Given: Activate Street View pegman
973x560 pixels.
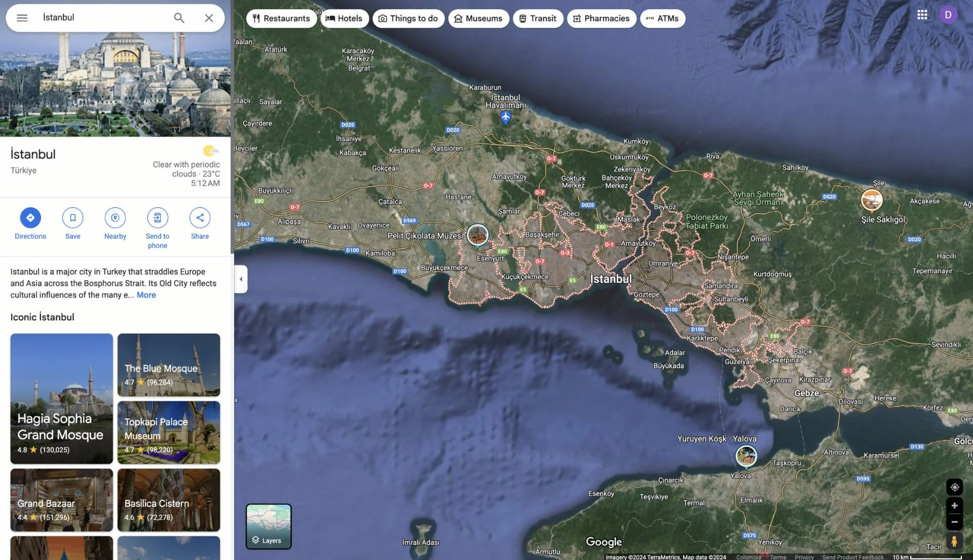Looking at the screenshot, I should click(x=954, y=541).
